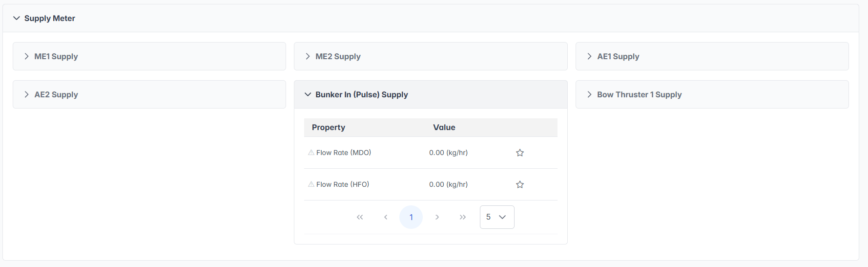Image resolution: width=868 pixels, height=267 pixels.
Task: Jump to last page of results
Action: click(x=463, y=217)
